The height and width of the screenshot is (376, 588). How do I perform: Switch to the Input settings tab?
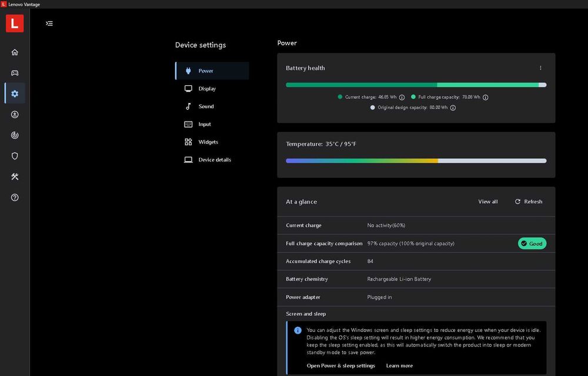tap(212, 124)
